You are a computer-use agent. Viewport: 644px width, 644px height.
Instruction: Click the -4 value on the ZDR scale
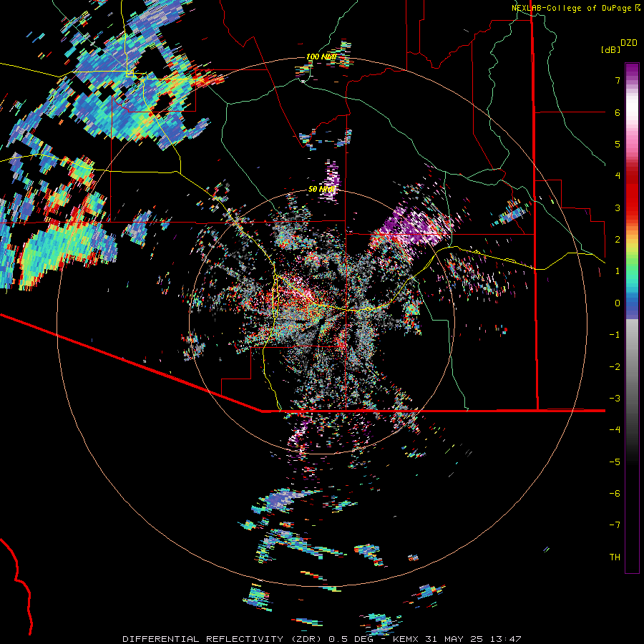[615, 430]
